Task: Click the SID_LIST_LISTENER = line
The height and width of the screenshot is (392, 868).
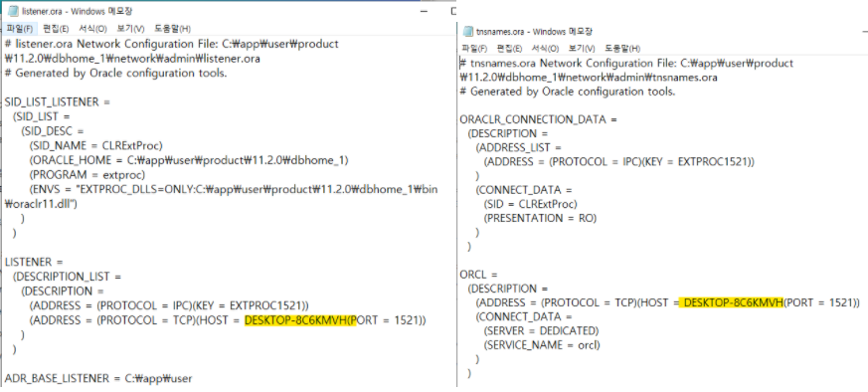Action: click(x=58, y=101)
